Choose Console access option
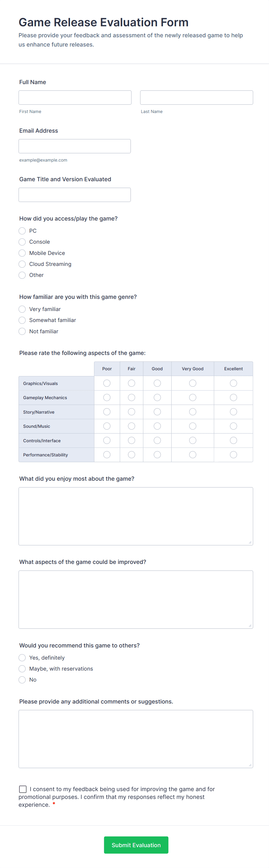 pos(22,242)
